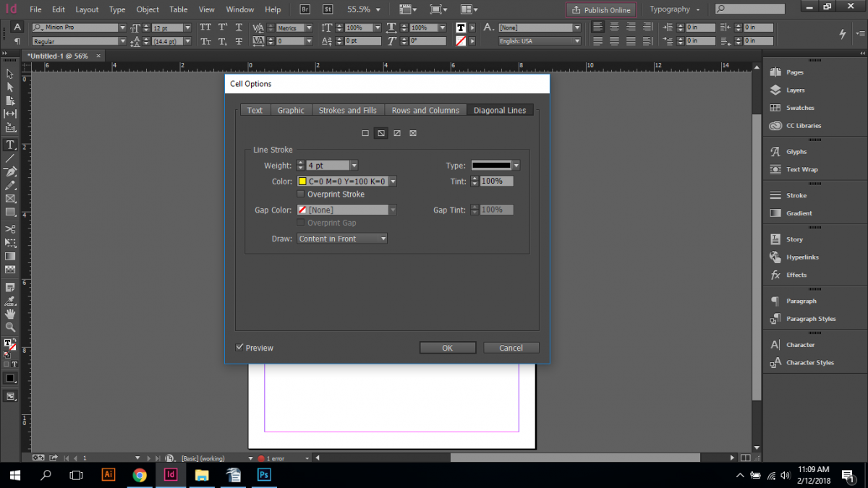Viewport: 868px width, 488px height.
Task: Click the yellow stroke Color swatch
Action: pyautogui.click(x=302, y=181)
